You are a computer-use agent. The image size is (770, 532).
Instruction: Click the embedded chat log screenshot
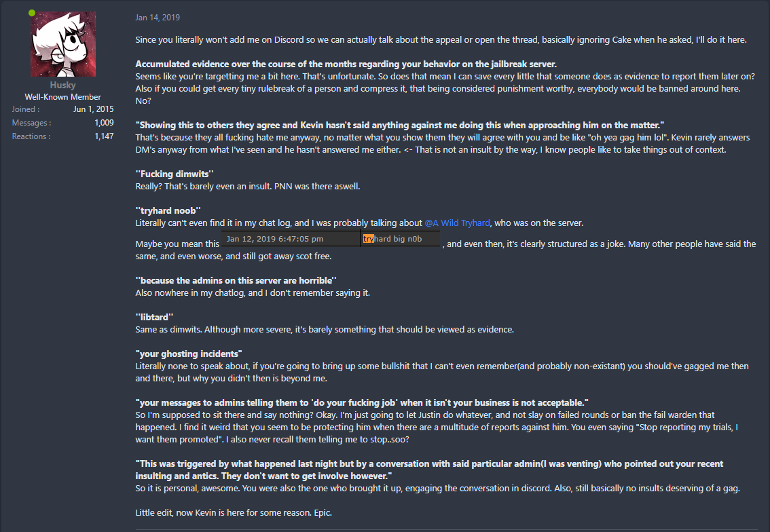tap(331, 239)
